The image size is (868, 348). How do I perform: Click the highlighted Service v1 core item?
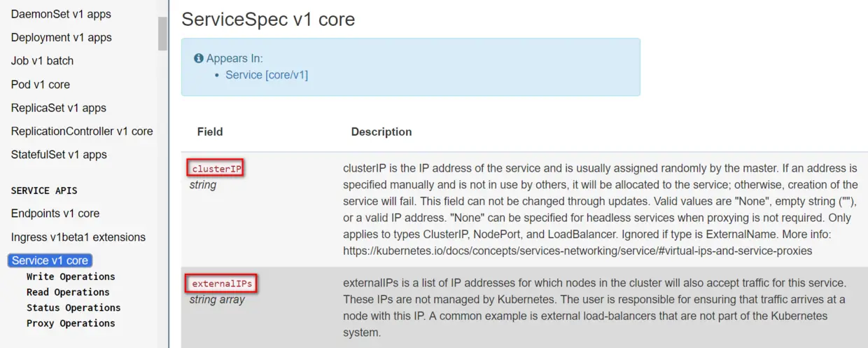pos(50,260)
